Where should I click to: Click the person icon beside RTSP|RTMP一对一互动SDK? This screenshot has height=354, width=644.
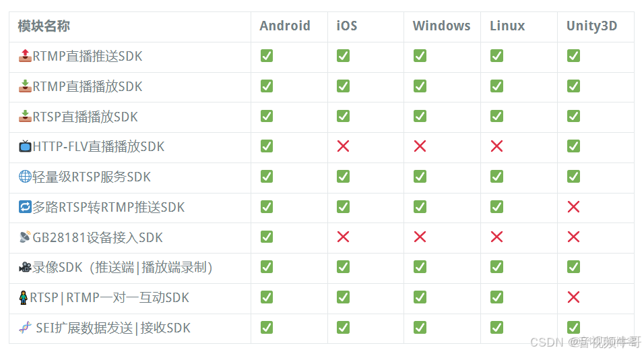(x=24, y=297)
